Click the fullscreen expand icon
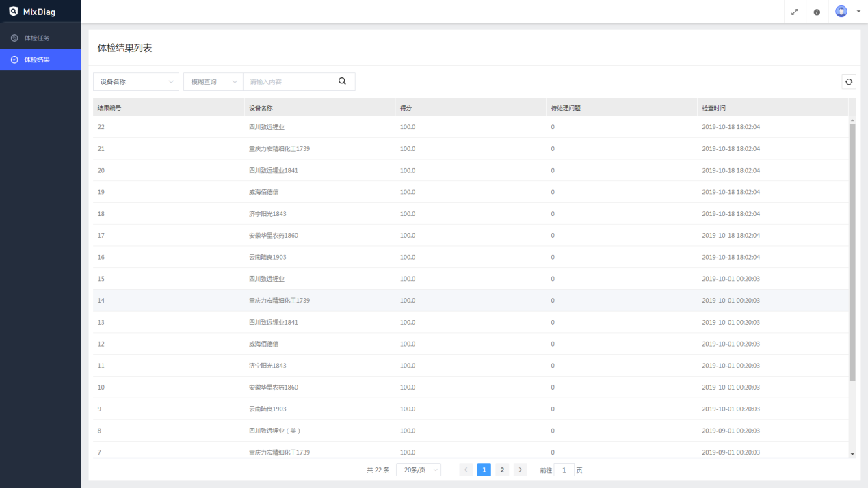This screenshot has height=488, width=868. 794,12
